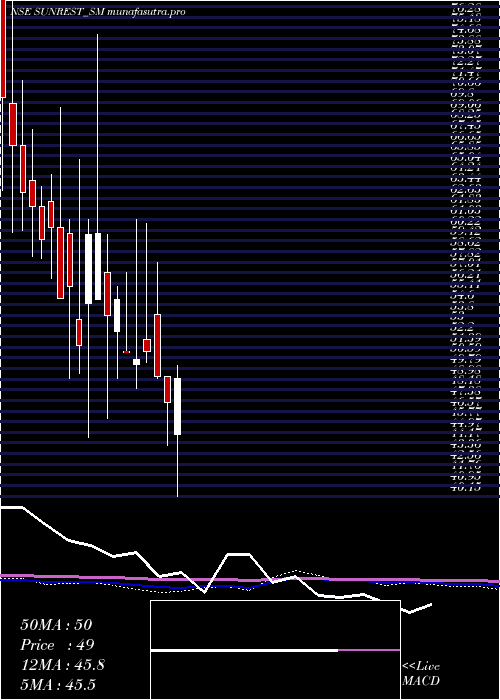
Task: Click the '50MA : 50' indicator value
Action: click(56, 625)
